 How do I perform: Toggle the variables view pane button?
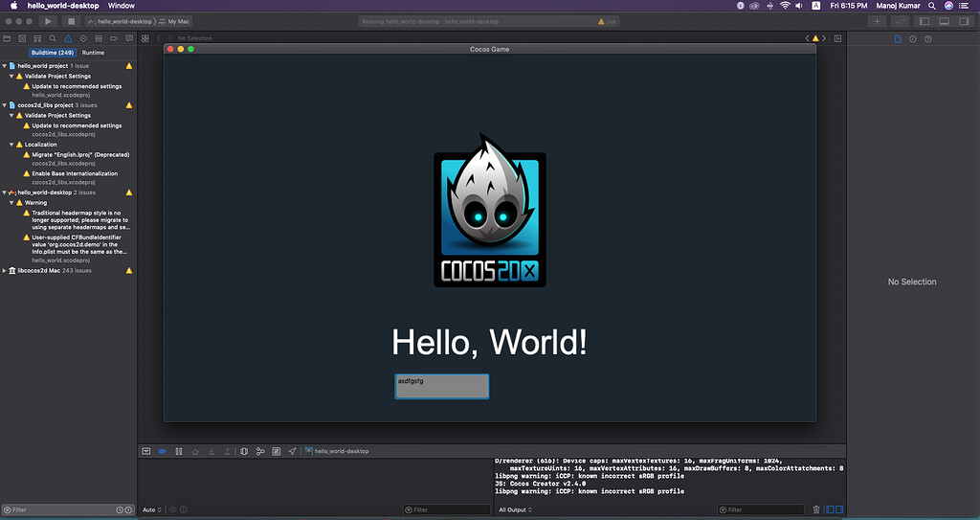tap(831, 510)
